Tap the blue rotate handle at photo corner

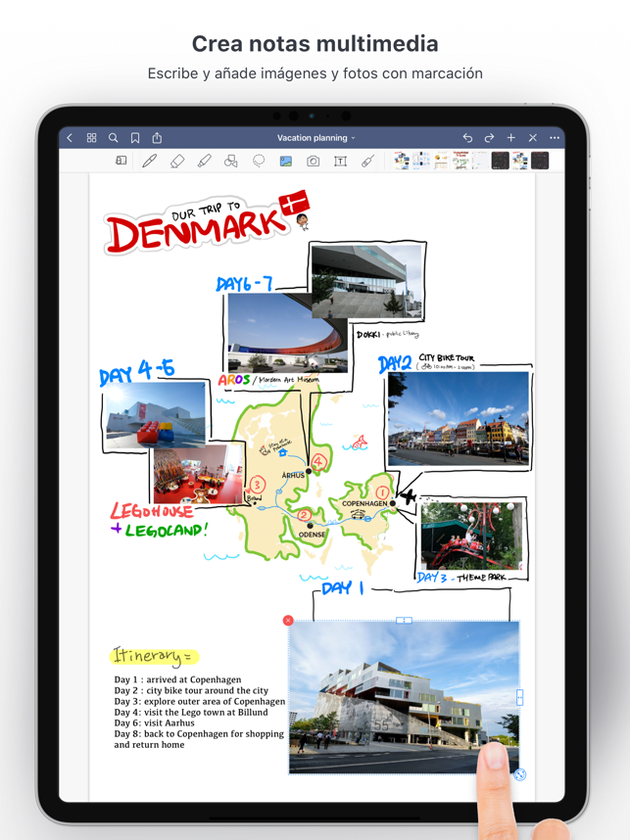[519, 774]
